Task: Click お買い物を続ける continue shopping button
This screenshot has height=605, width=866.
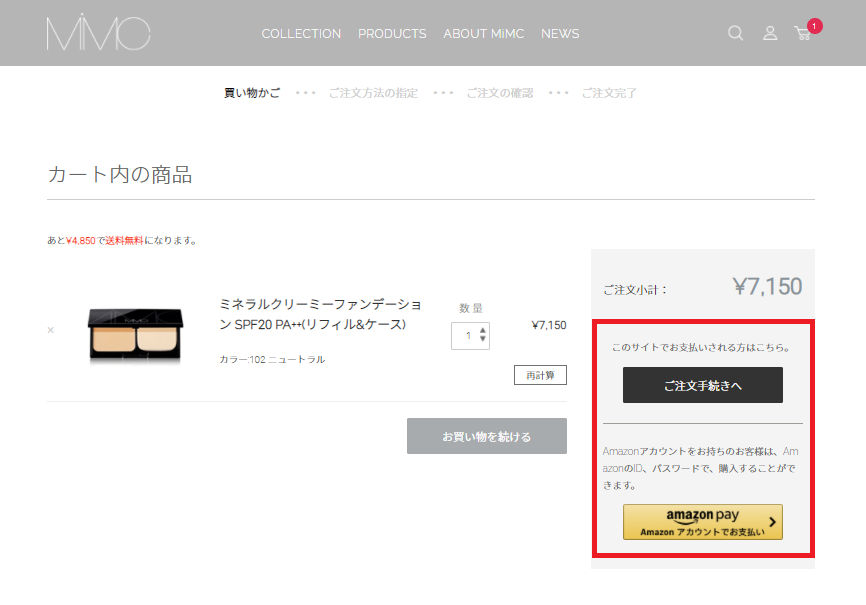Action: 487,436
